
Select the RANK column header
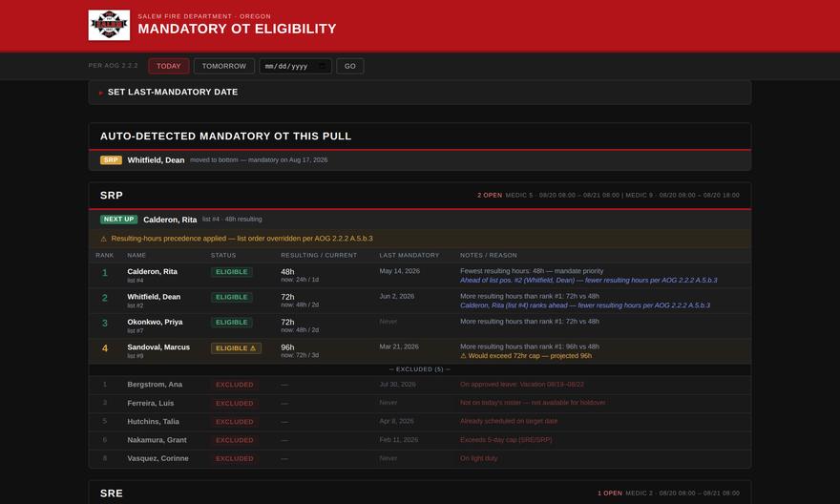click(104, 256)
